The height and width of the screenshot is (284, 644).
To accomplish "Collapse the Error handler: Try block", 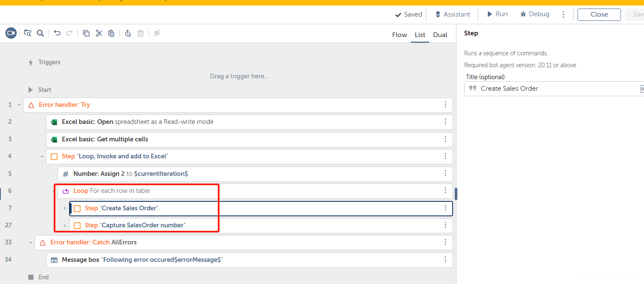I will pos(19,105).
